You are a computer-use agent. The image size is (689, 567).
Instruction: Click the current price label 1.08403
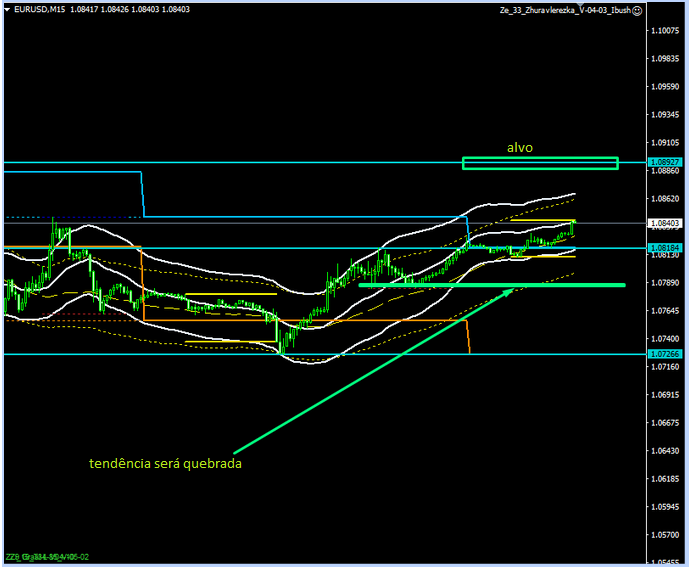[665, 223]
